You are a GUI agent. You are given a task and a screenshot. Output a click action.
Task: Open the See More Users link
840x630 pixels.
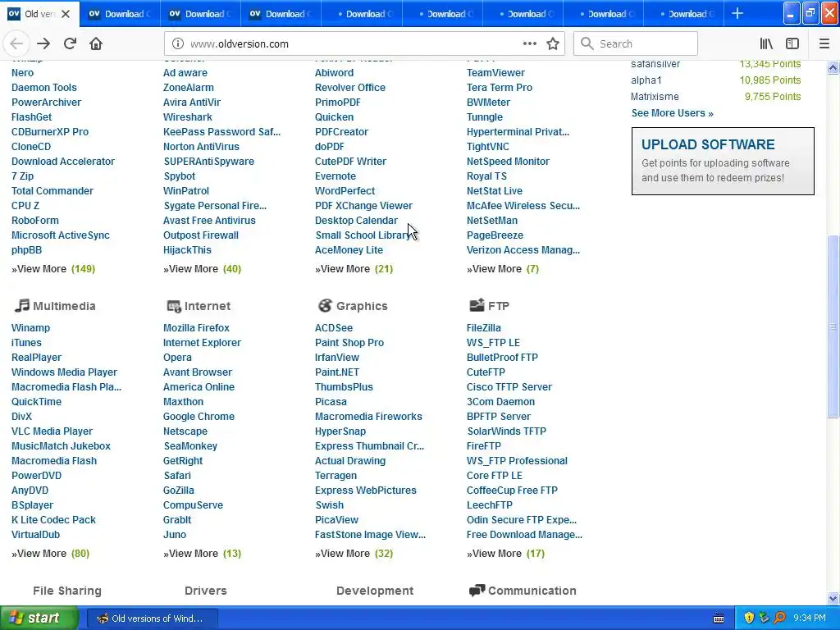(673, 113)
